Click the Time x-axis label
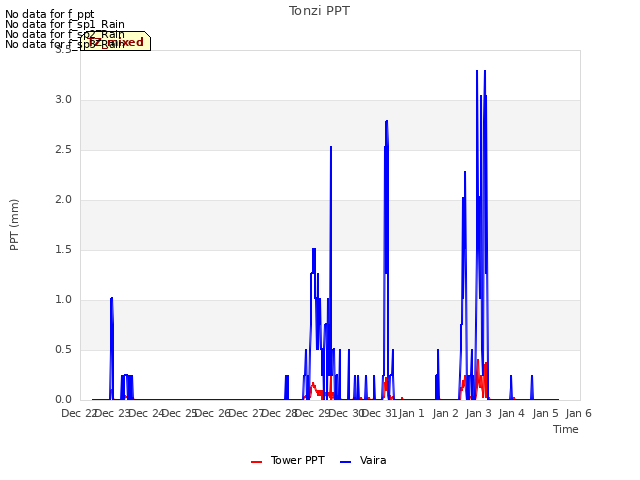The height and width of the screenshot is (480, 640). tap(566, 429)
